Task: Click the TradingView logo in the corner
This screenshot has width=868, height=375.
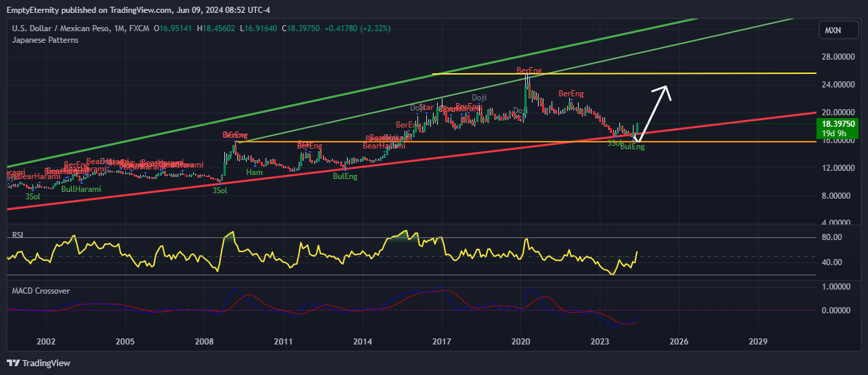Action: pos(39,363)
